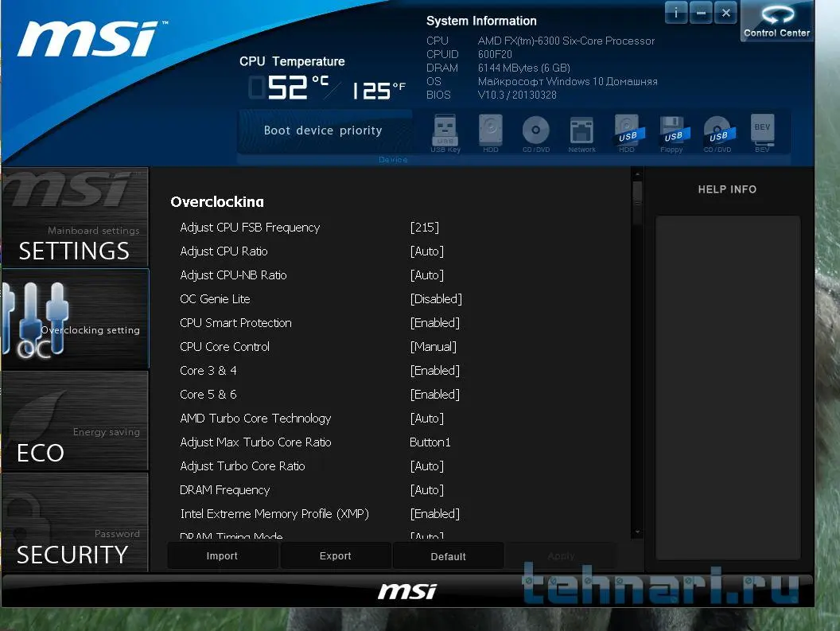Select DRAM Frequency label

(x=224, y=490)
